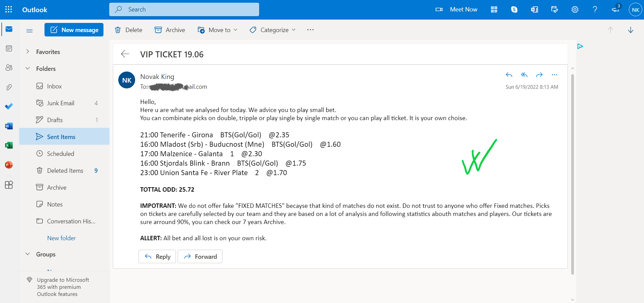
Task: Open the Scheduled folder
Action: 64,154
